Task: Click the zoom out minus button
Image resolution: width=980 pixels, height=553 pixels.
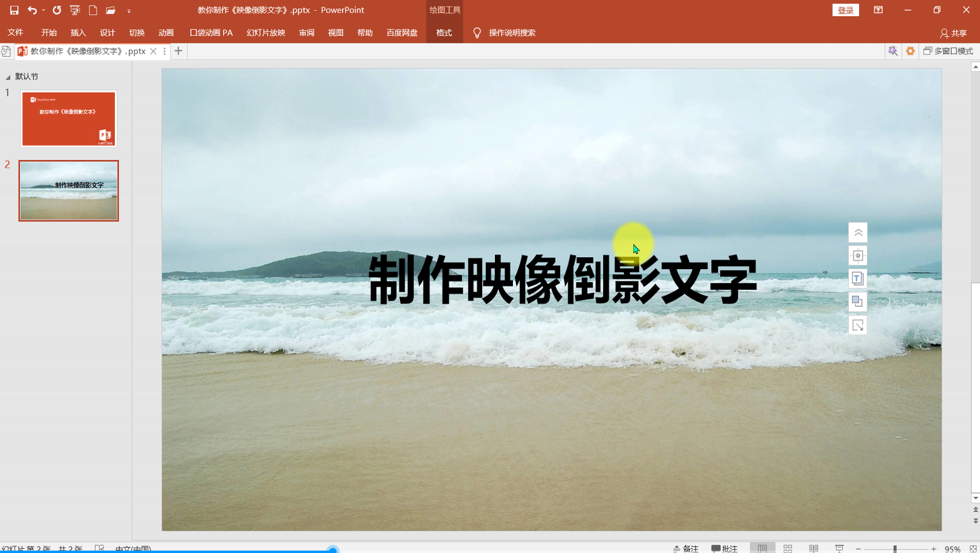Action: 859,549
